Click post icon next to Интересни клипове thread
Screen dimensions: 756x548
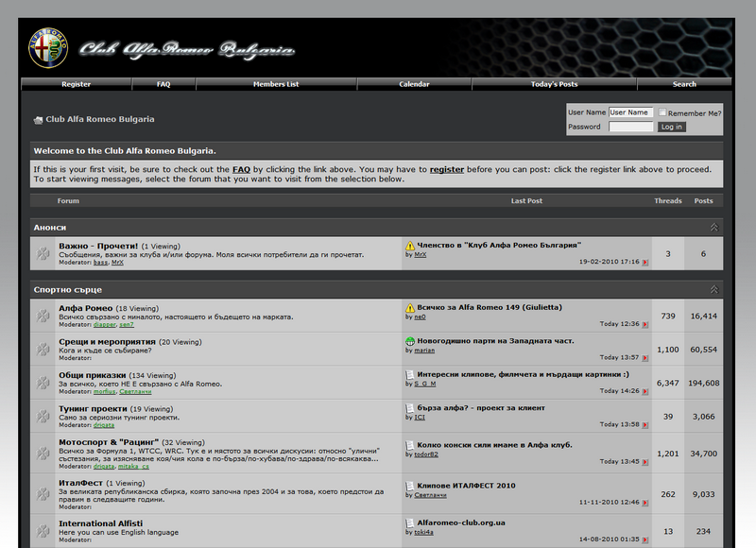(410, 374)
